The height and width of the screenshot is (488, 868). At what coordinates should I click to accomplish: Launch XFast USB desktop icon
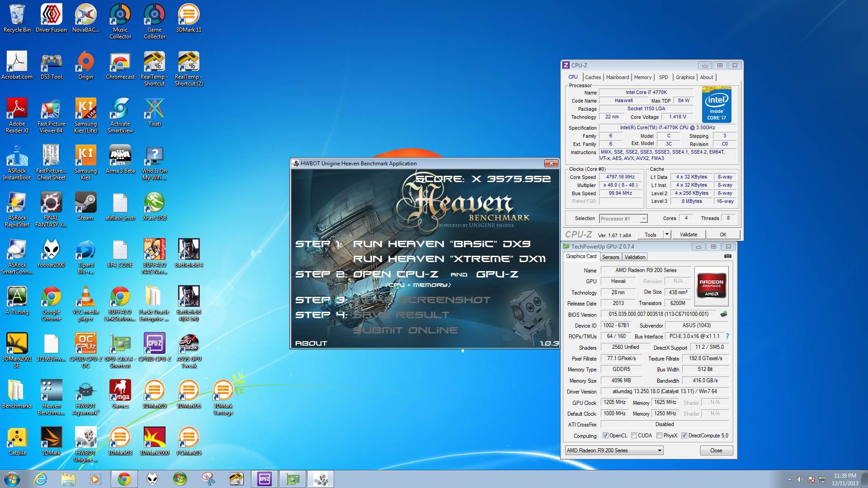click(154, 206)
